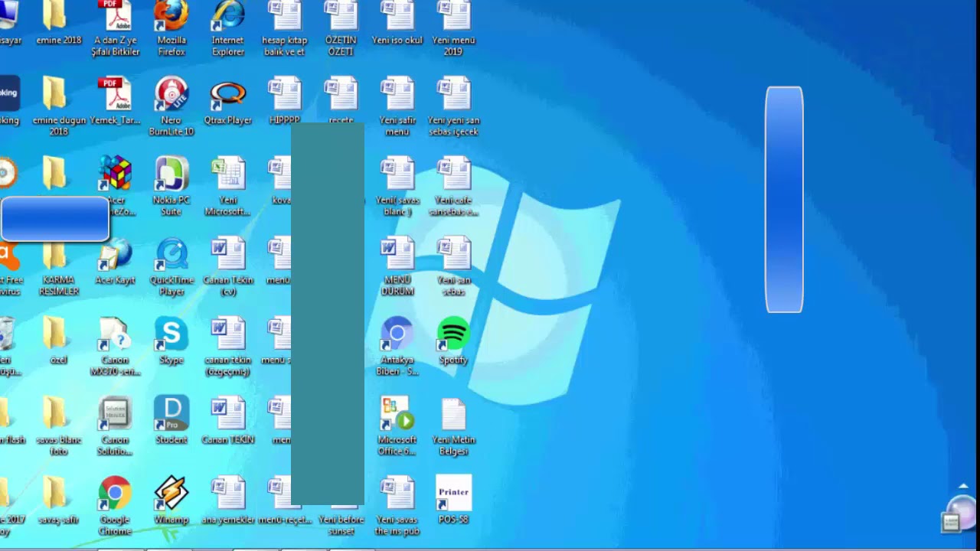Select the Nero BurnLite 10 shortcut
The image size is (980, 551).
pyautogui.click(x=171, y=106)
